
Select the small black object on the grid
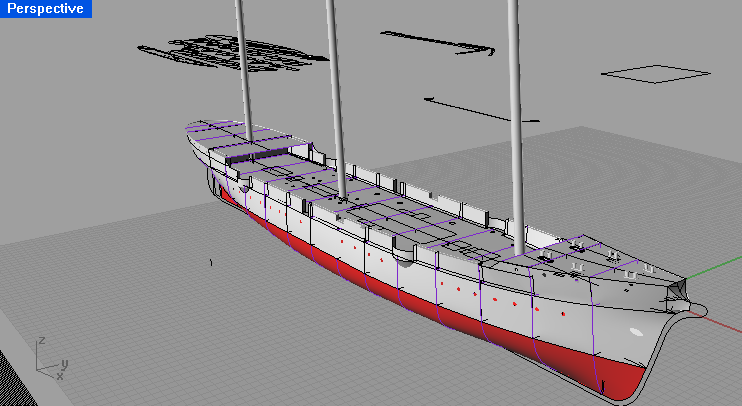coord(211,263)
